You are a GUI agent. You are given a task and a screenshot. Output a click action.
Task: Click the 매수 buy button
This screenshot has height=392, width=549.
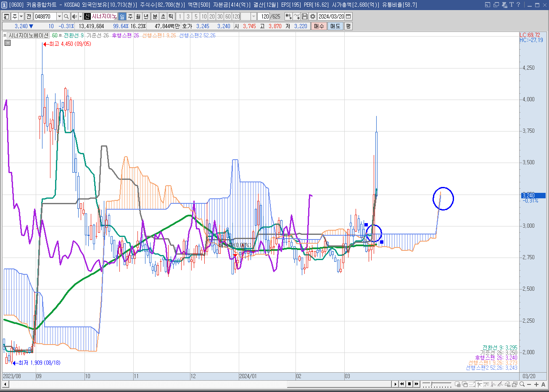[x=319, y=26]
